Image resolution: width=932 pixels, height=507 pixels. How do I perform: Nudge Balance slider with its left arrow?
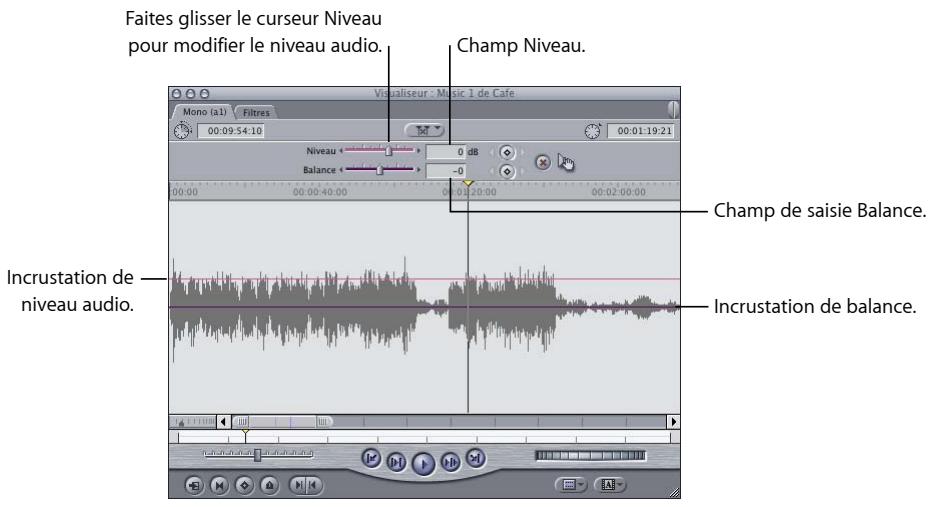(341, 170)
